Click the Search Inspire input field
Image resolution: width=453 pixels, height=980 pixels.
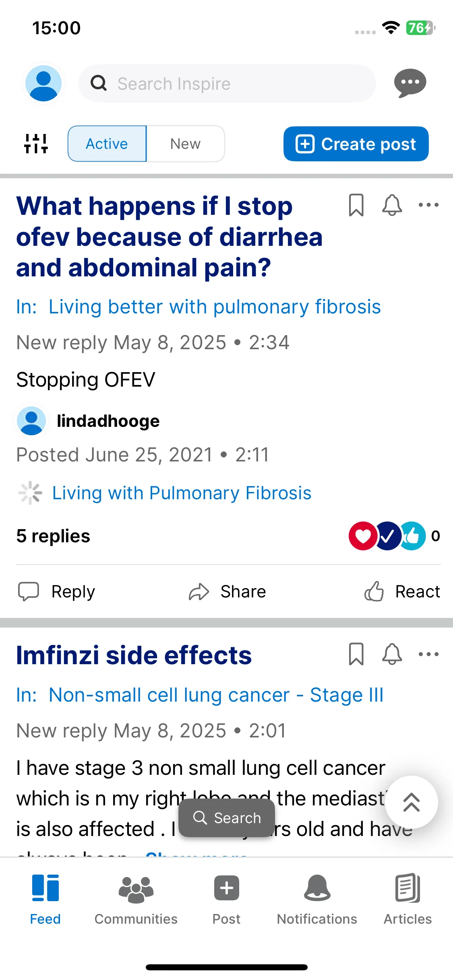click(x=228, y=83)
